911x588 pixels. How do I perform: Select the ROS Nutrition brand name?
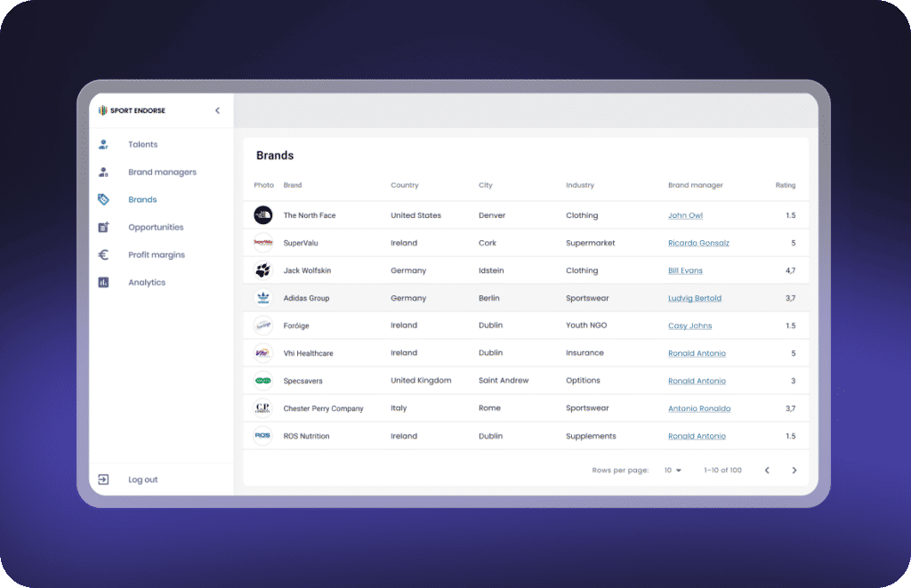306,436
